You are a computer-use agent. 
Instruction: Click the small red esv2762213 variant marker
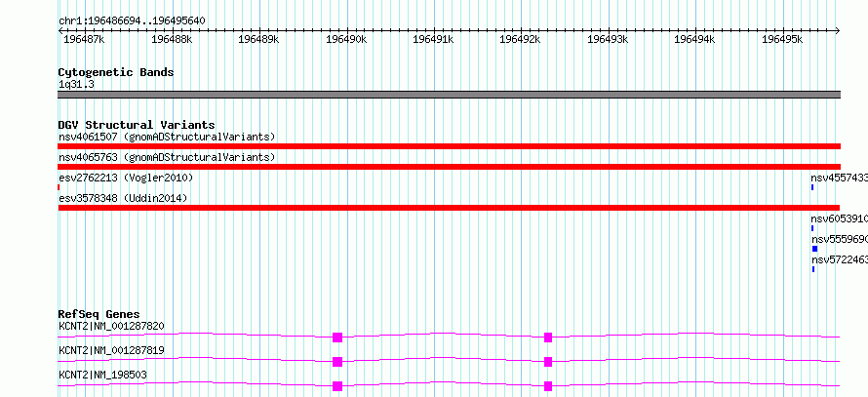click(59, 187)
